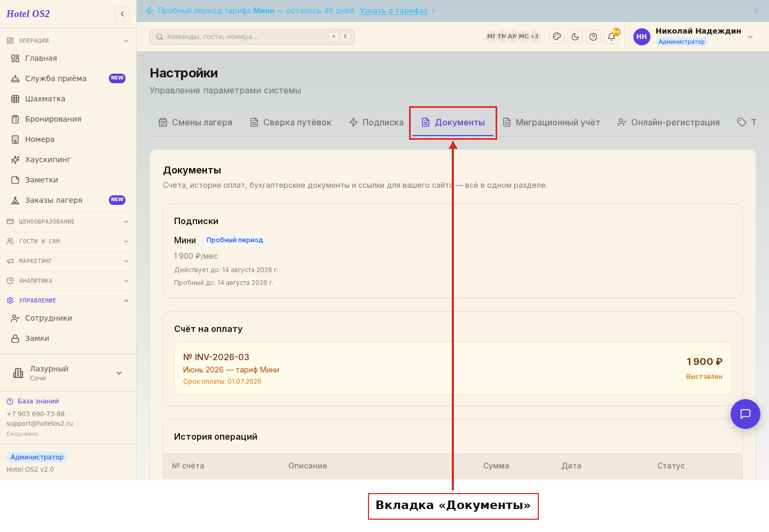The width and height of the screenshot is (769, 532).
Task: Click the Сумма column header
Action: pyautogui.click(x=496, y=466)
